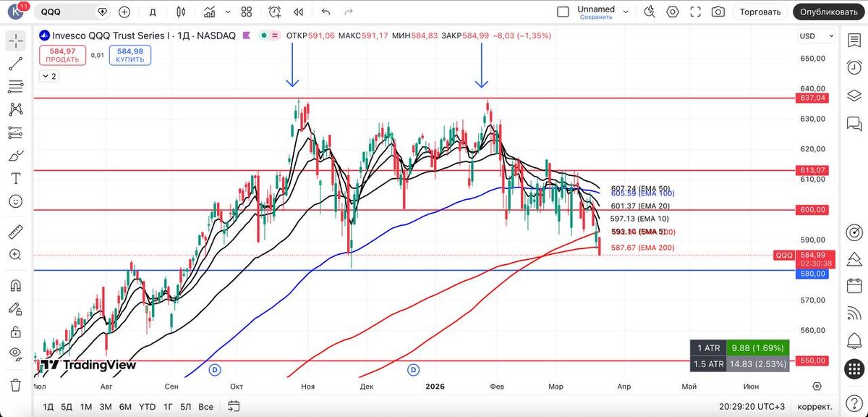Image resolution: width=868 pixels, height=417 pixels.
Task: Select the trend line drawing tool
Action: pyautogui.click(x=15, y=64)
